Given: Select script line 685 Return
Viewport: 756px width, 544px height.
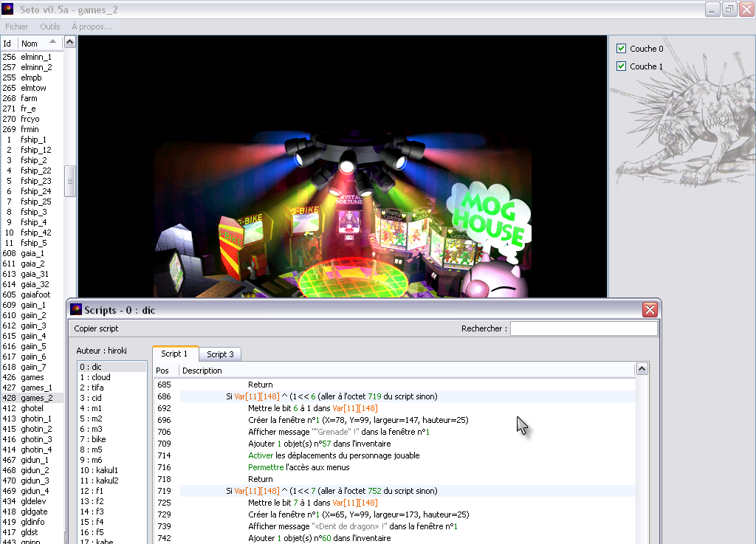Looking at the screenshot, I should click(394, 385).
